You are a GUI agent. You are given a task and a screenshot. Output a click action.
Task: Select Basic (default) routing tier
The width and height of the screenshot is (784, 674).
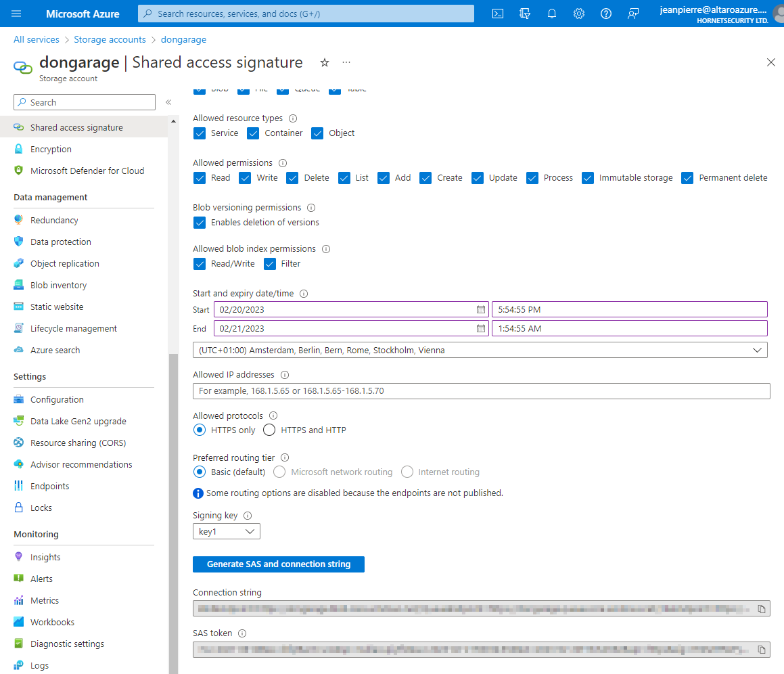click(x=200, y=472)
